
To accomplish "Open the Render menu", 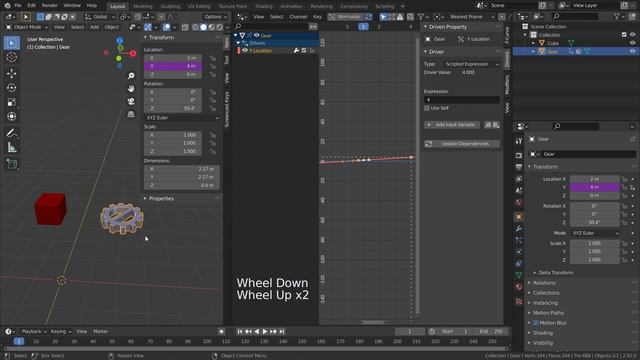I will coord(50,6).
